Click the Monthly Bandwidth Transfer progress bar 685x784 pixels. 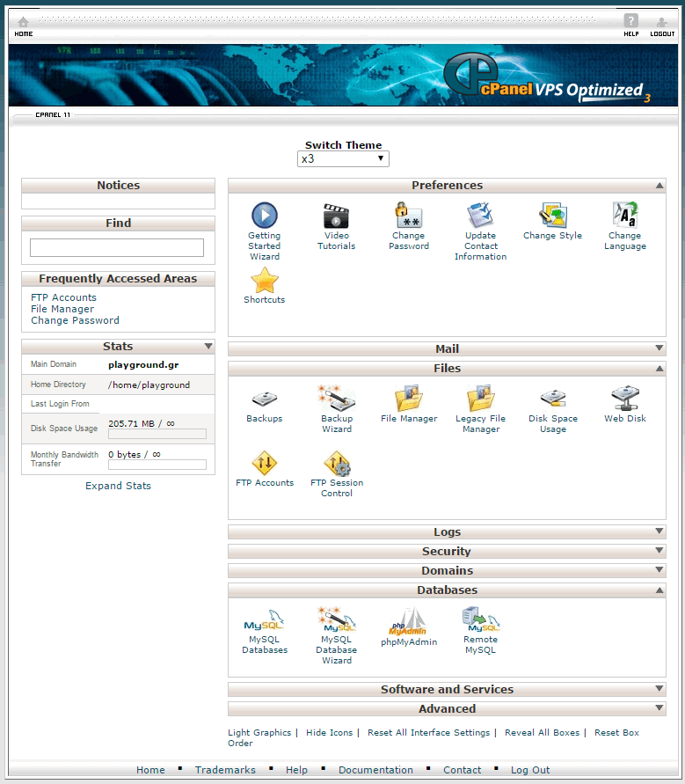157,465
